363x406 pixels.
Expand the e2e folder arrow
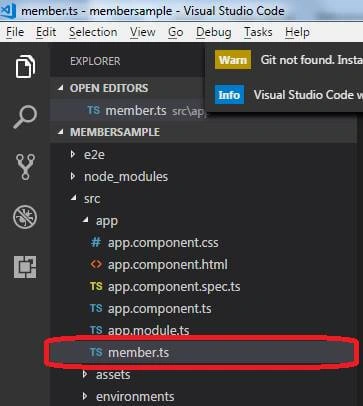coord(73,154)
